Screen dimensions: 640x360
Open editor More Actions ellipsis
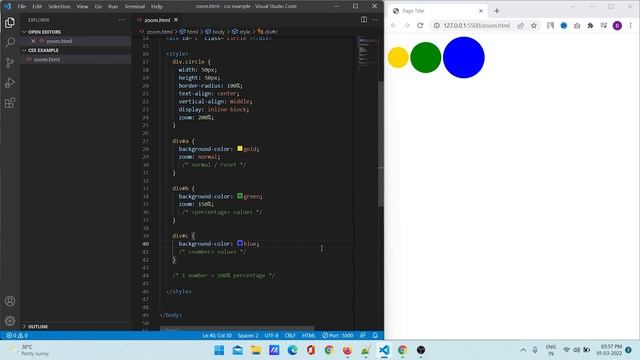(375, 20)
